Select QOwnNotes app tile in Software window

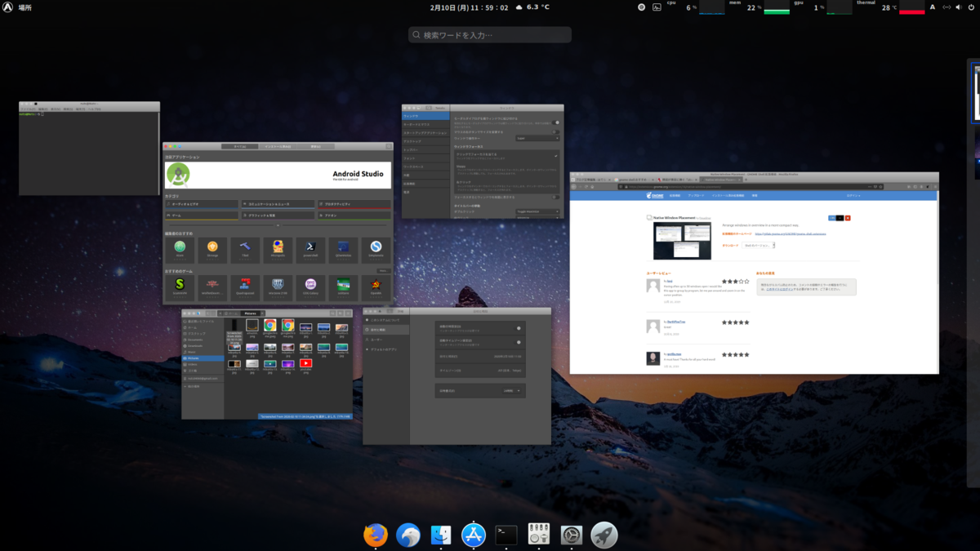tap(344, 249)
